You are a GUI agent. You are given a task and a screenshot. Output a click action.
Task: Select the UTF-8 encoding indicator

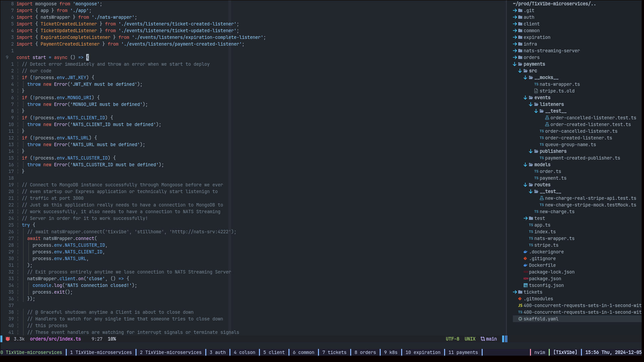pos(452,339)
